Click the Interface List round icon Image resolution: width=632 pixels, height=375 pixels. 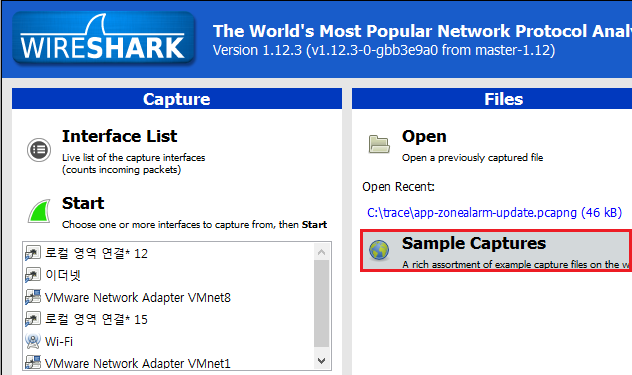(39, 150)
